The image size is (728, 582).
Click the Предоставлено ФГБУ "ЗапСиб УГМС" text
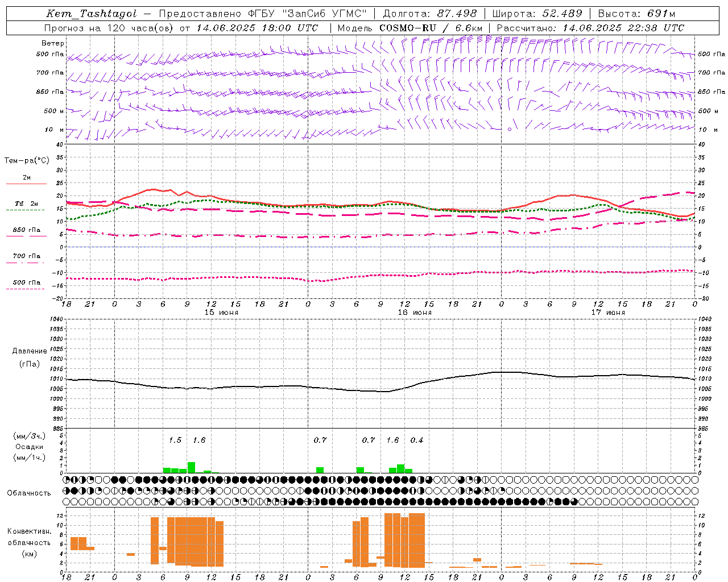coord(263,14)
